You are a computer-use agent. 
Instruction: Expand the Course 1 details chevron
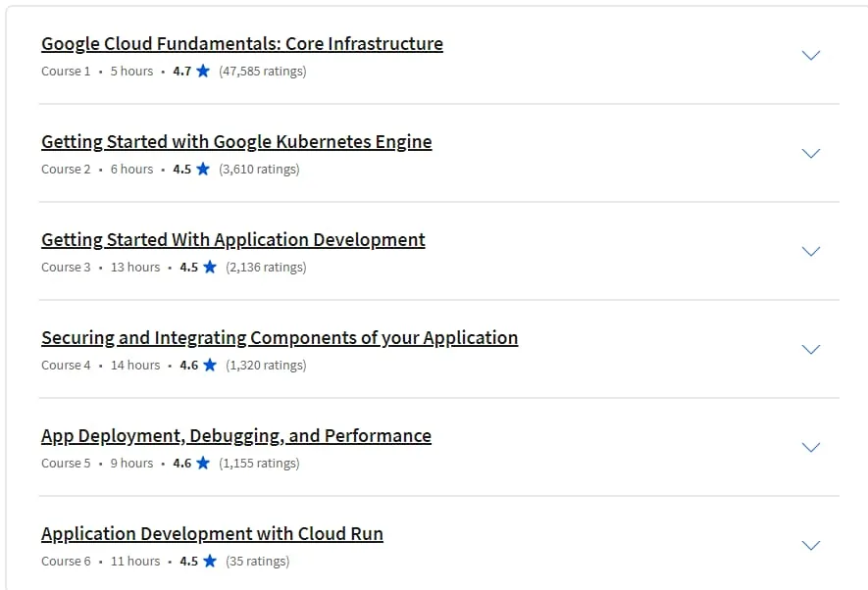pyautogui.click(x=811, y=55)
